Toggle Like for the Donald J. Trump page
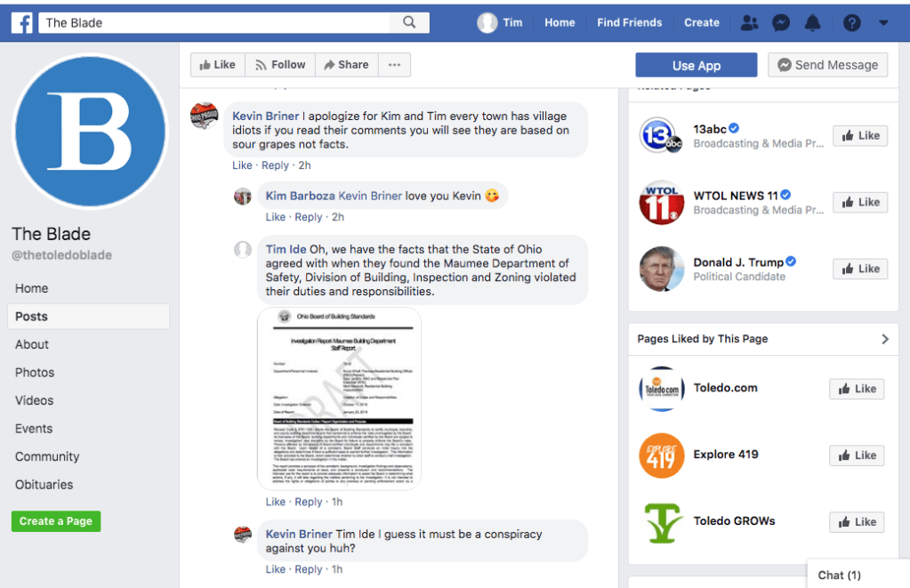 pos(860,269)
